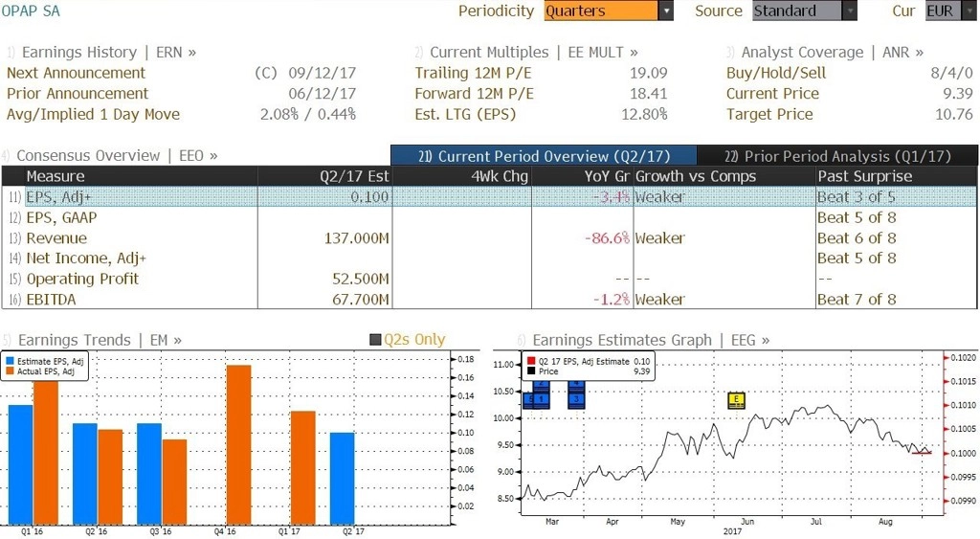Screen dimensions: 980x539
Task: Click Prior Announcement date 06/12/17
Action: click(322, 94)
